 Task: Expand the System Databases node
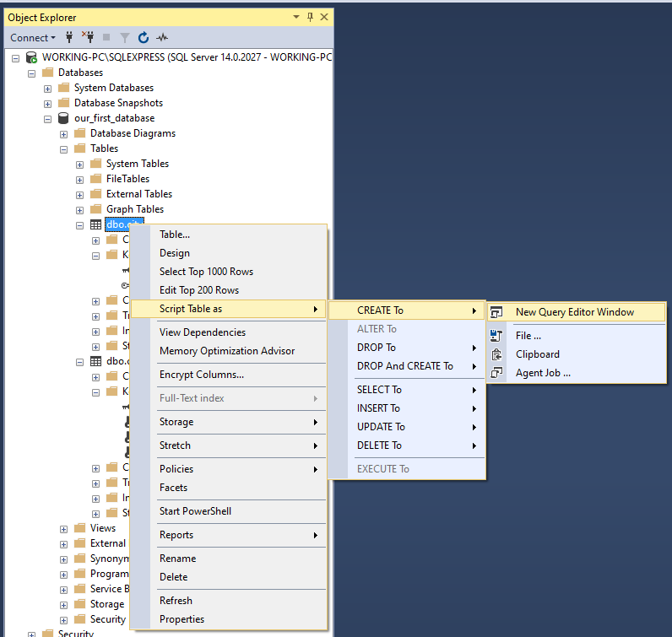[x=47, y=89]
